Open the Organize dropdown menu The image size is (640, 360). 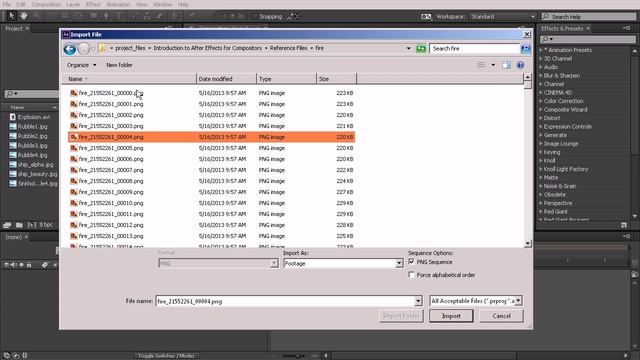pyautogui.click(x=82, y=65)
